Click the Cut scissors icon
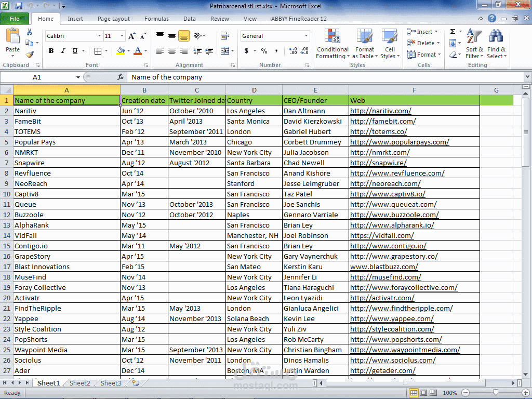532x399 pixels. pyautogui.click(x=30, y=32)
